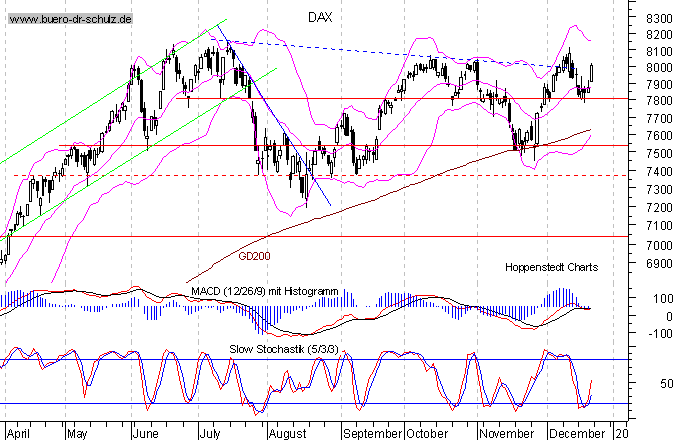Click the 7500 price axis value
This screenshot has height=440, width=676.
[660, 153]
